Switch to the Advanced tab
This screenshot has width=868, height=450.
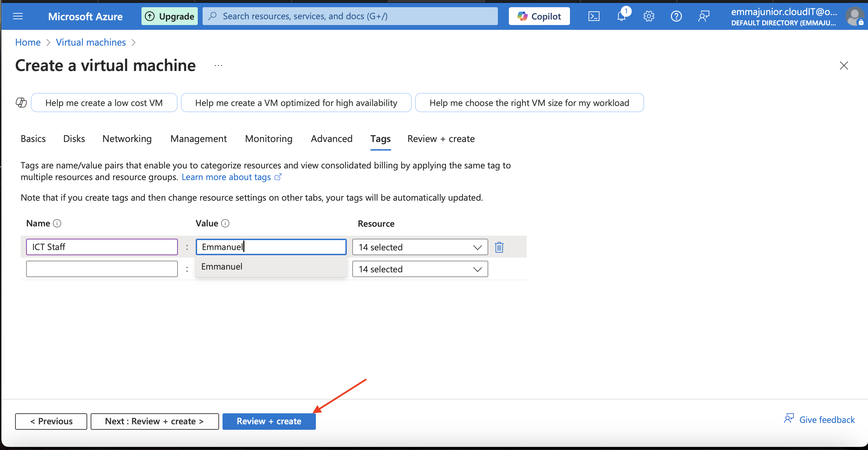[331, 139]
